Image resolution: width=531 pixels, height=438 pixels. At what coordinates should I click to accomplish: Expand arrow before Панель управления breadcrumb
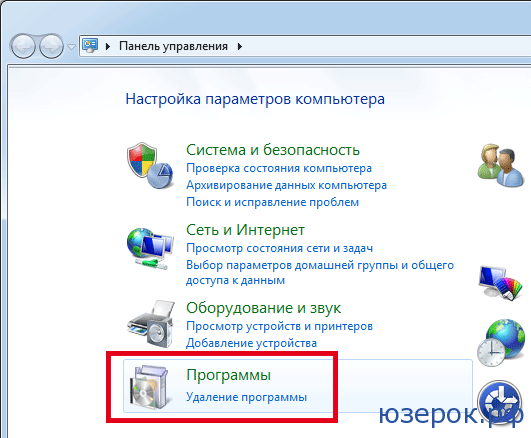point(108,46)
